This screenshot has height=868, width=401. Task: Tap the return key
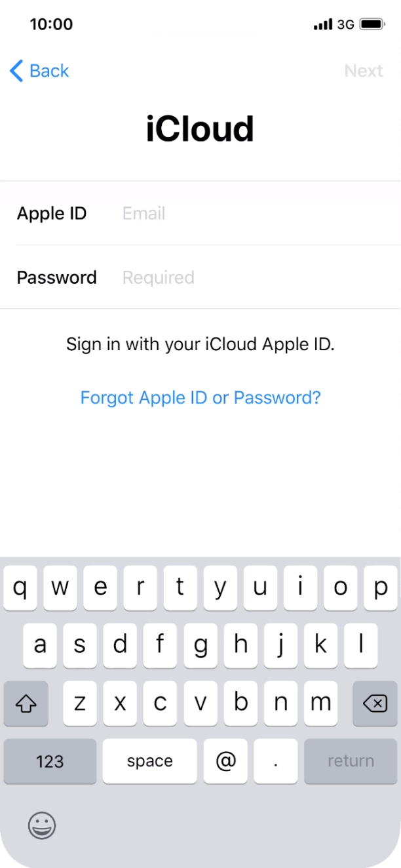click(x=351, y=761)
